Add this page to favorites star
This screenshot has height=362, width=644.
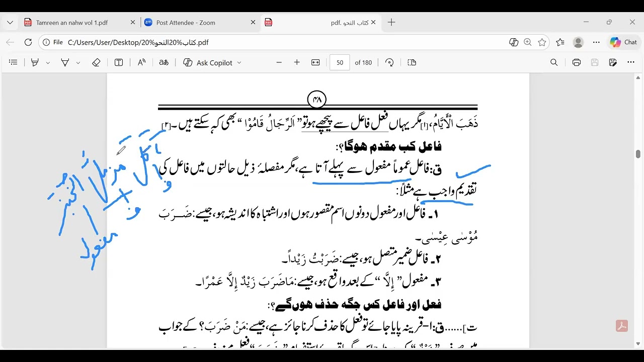(x=542, y=42)
